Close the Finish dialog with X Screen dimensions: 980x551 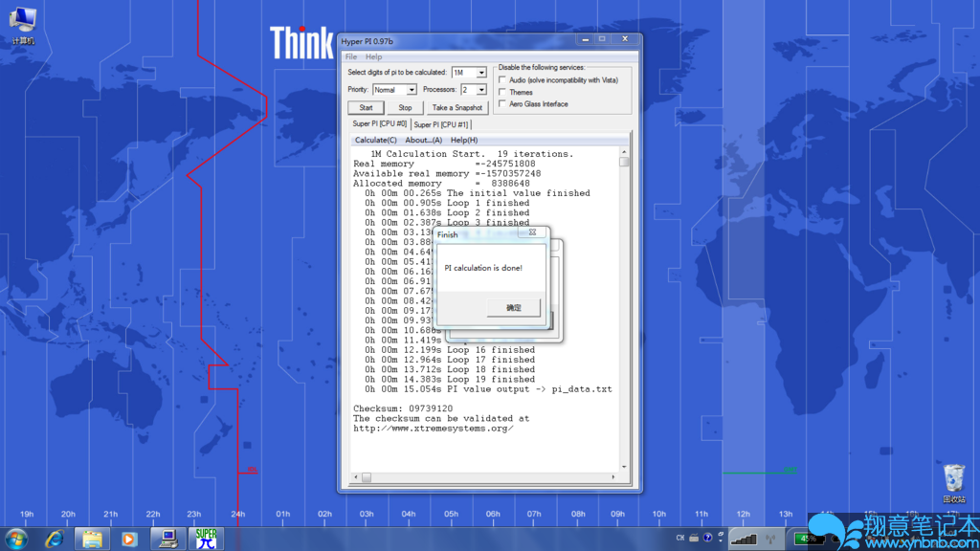[x=532, y=231]
